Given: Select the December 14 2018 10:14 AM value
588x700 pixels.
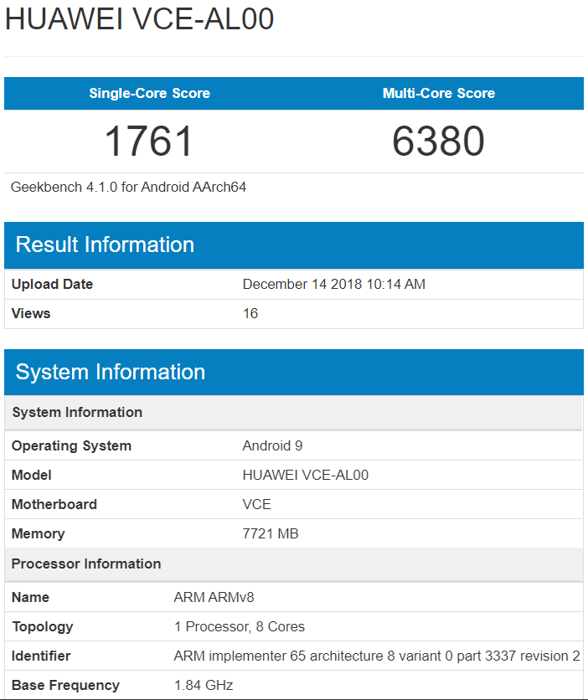Looking at the screenshot, I should 334,285.
